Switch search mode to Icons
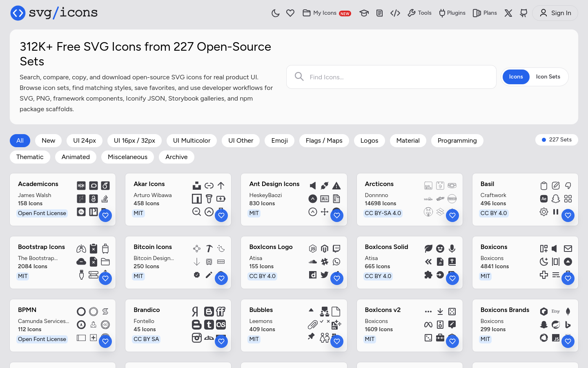Viewport: 588px width, 368px height. click(516, 77)
